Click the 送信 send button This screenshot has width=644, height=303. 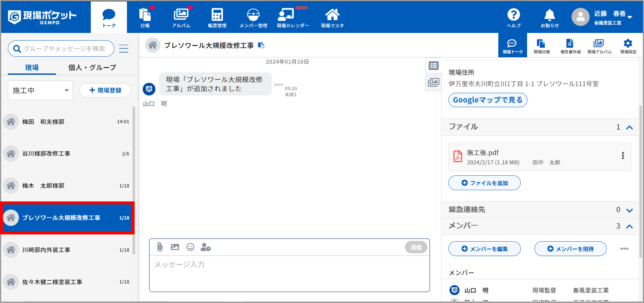(x=416, y=247)
